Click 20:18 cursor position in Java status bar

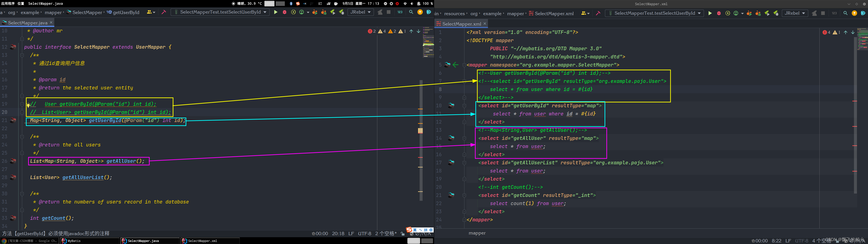point(338,234)
